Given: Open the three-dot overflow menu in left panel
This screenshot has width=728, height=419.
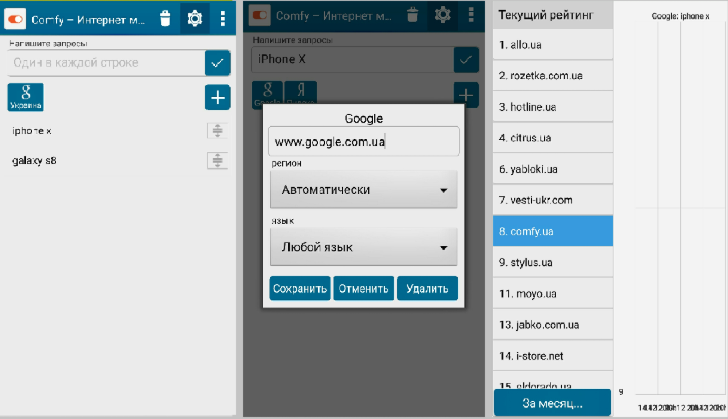Looking at the screenshot, I should pos(222,18).
